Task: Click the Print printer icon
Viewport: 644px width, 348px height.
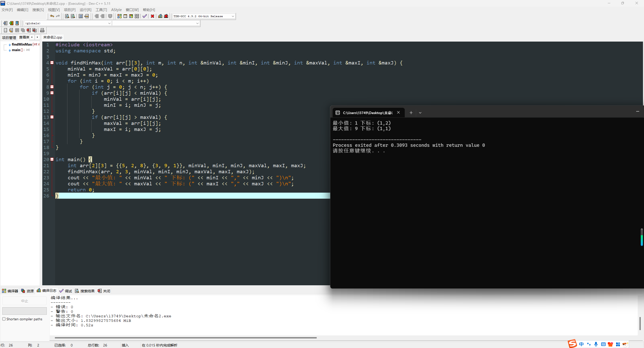Action: click(x=42, y=30)
